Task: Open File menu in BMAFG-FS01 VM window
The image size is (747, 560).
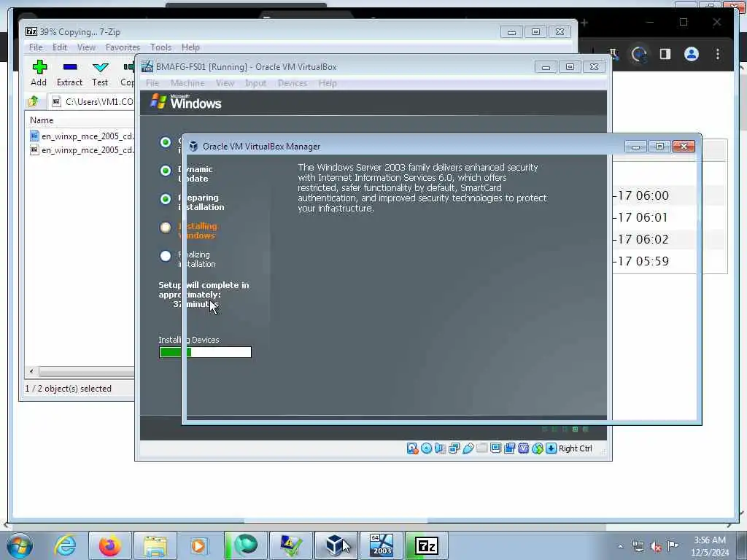Action: (x=152, y=83)
